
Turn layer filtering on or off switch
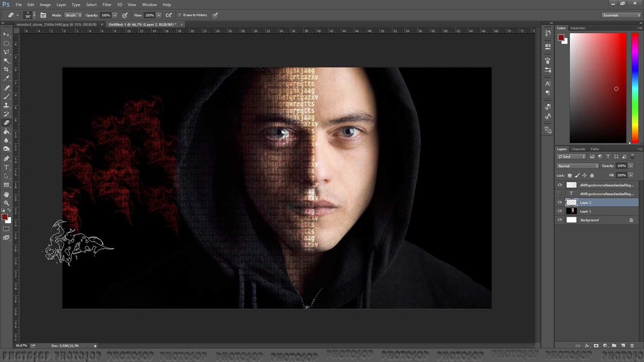click(632, 156)
